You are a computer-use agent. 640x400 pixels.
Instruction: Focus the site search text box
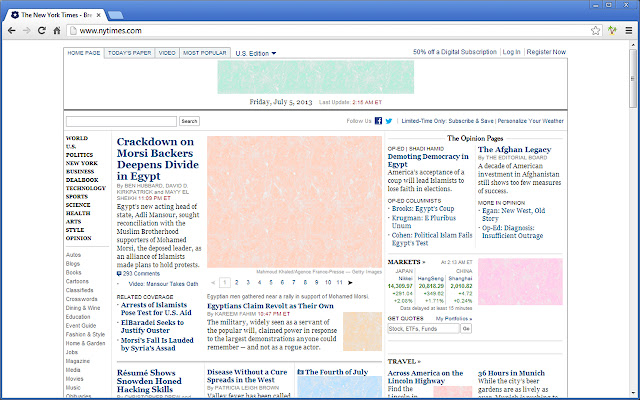121,121
